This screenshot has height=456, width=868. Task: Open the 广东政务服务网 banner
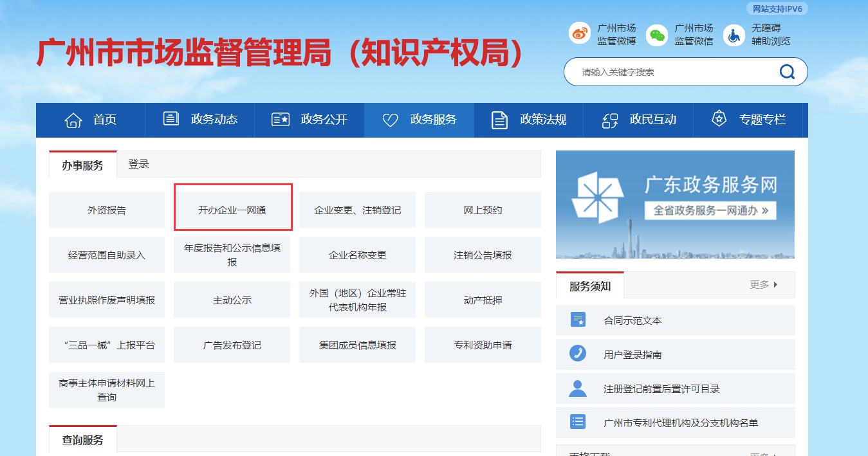pyautogui.click(x=675, y=205)
